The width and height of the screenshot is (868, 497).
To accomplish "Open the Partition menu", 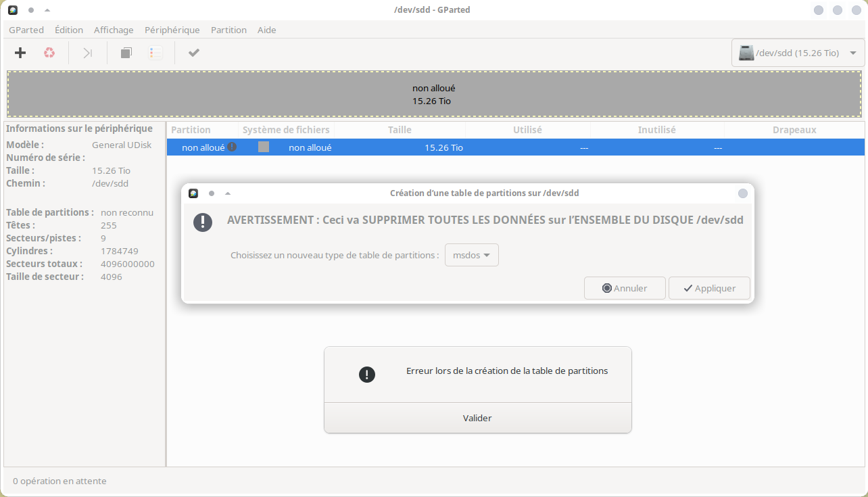I will click(x=228, y=30).
